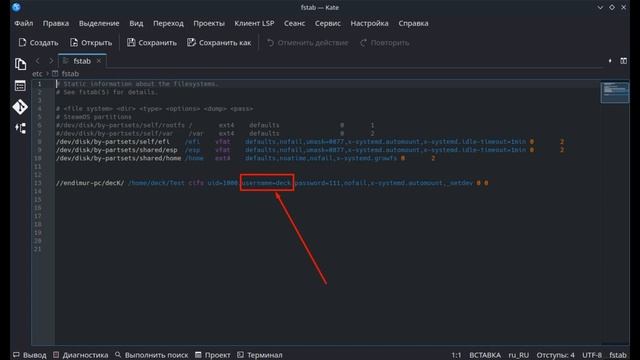Go to next tab with forward arrow

(51, 61)
